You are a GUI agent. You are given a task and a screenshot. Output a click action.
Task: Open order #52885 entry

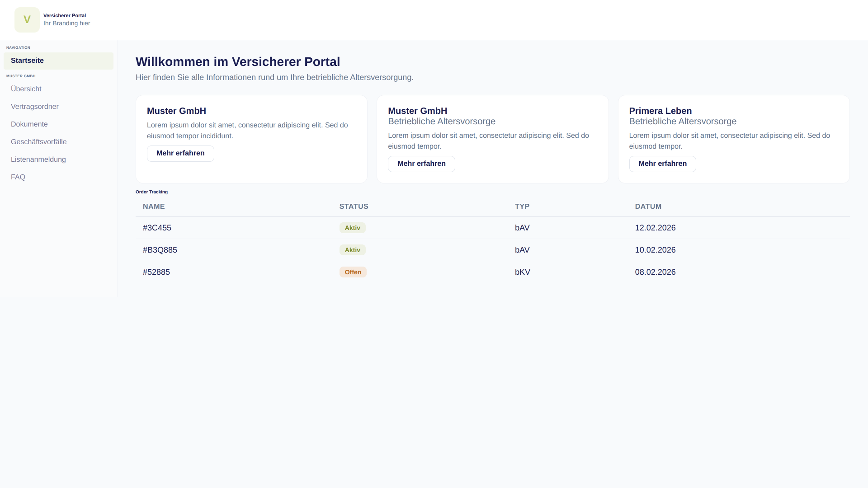[156, 272]
